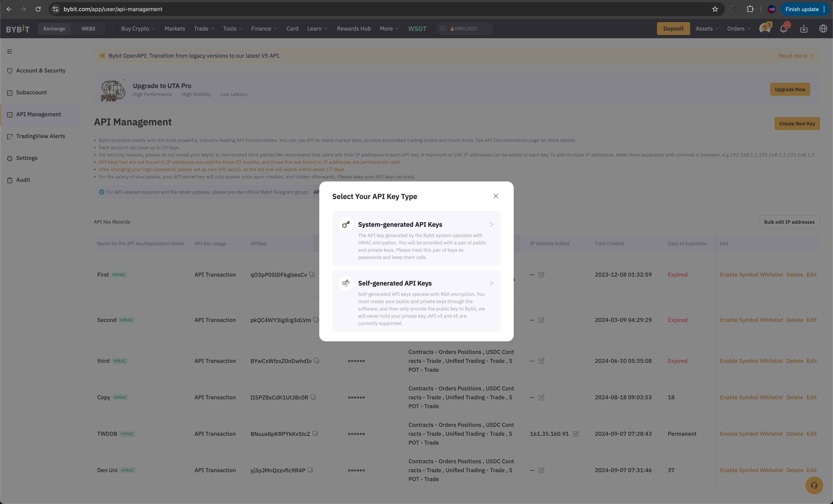The width and height of the screenshot is (833, 504).
Task: Expand the Self-generated API Keys chevron
Action: point(491,283)
